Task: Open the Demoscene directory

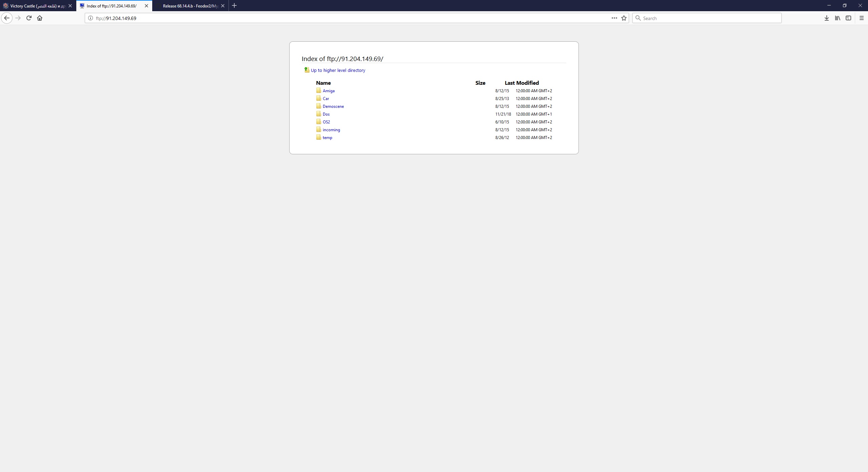Action: coord(333,106)
